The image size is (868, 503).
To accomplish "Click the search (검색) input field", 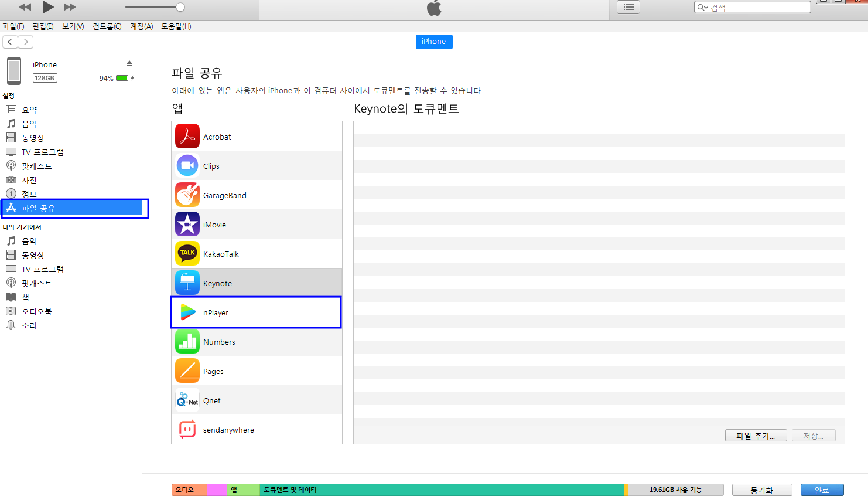I will tap(753, 7).
